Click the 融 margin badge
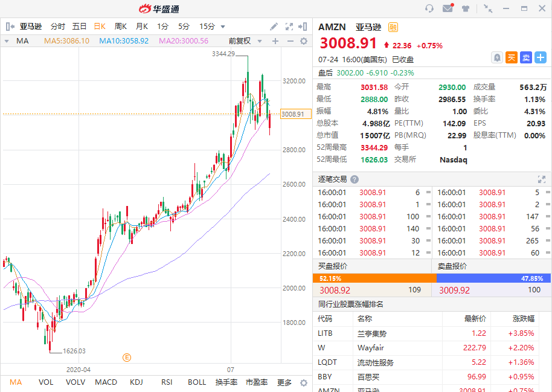Viewport: 552px width, 392px height. click(393, 27)
